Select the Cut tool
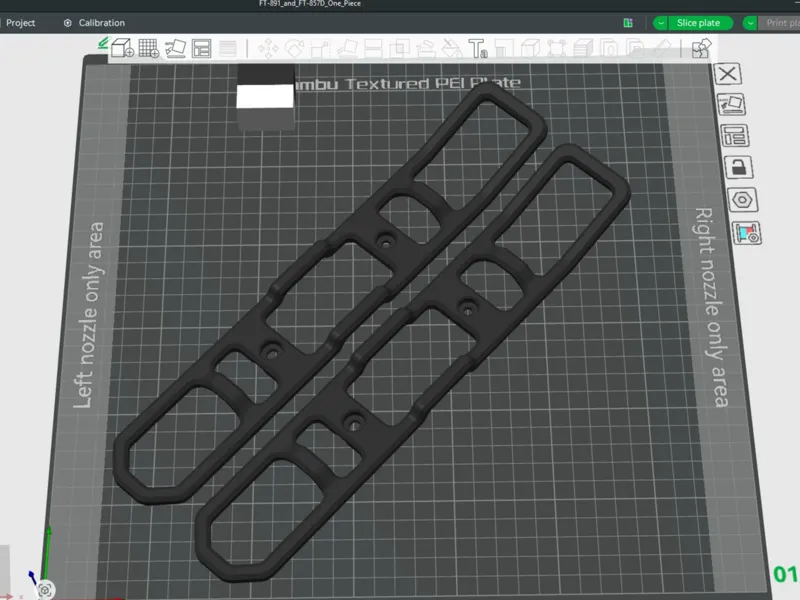Screen dimensions: 800x600 373,49
